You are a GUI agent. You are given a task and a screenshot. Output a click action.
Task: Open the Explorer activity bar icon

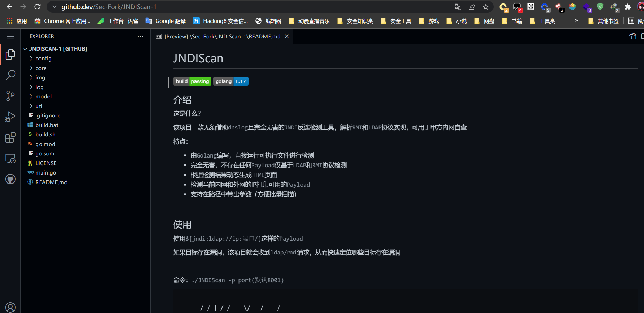click(10, 54)
